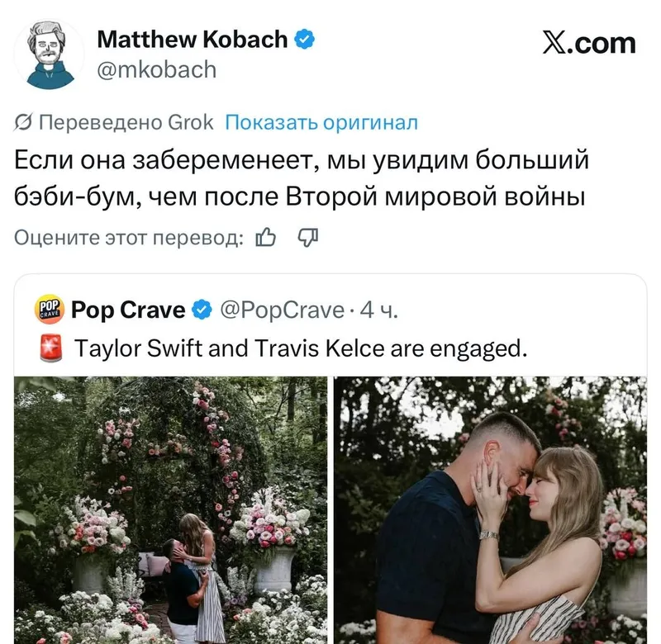Click Matthew Kobach's profile avatar

(50, 54)
